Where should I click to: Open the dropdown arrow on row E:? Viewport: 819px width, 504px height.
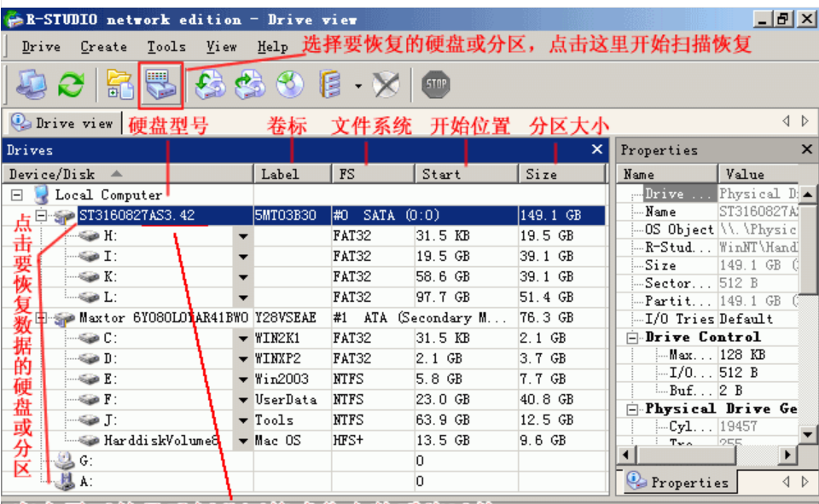243,379
